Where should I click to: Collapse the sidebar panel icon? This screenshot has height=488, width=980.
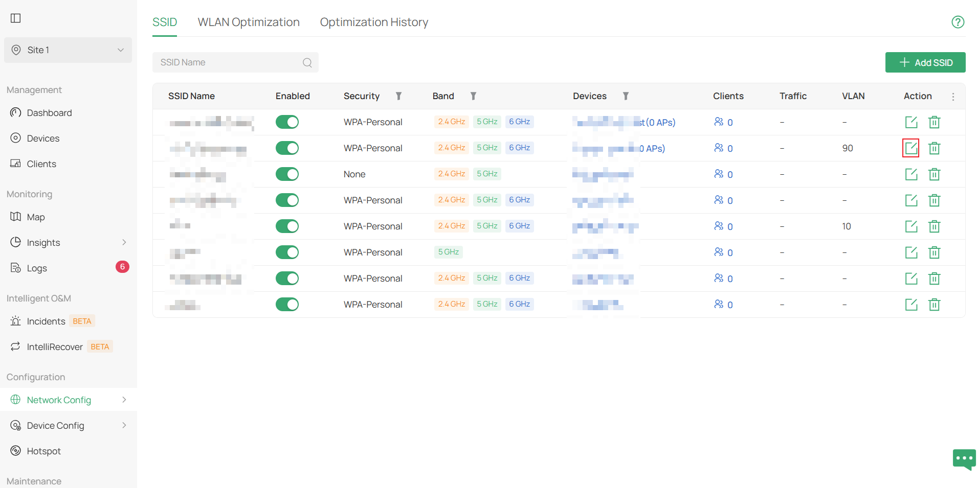pos(16,18)
